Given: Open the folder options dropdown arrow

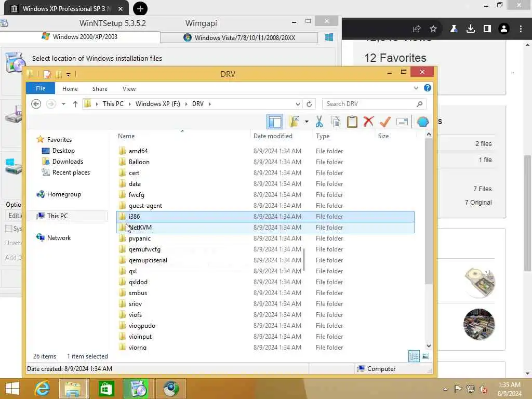Looking at the screenshot, I should pyautogui.click(x=307, y=122).
